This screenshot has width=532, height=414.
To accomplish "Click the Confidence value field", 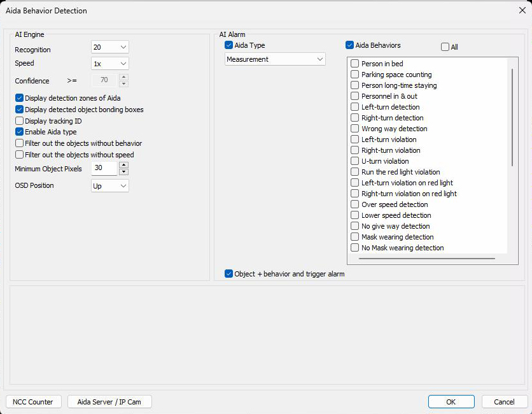I will click(104, 80).
